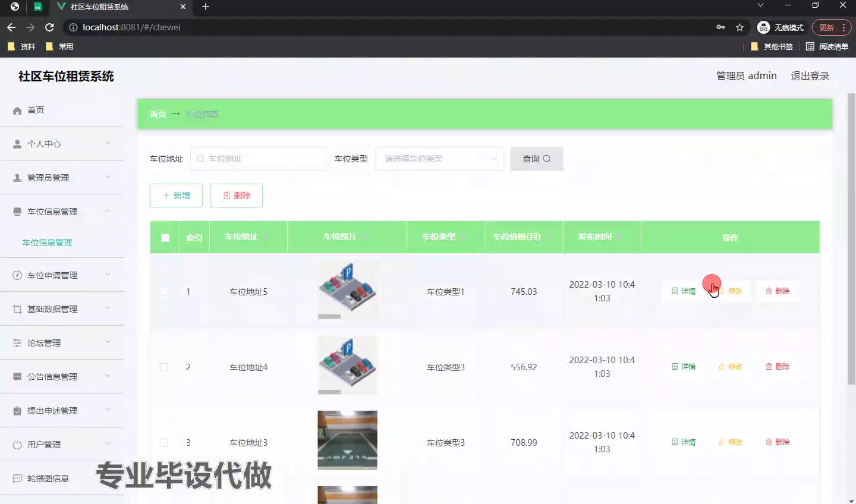Screen dimensions: 856x504
Task: Expand the 公告信息管理 menu chevron
Action: (x=108, y=376)
